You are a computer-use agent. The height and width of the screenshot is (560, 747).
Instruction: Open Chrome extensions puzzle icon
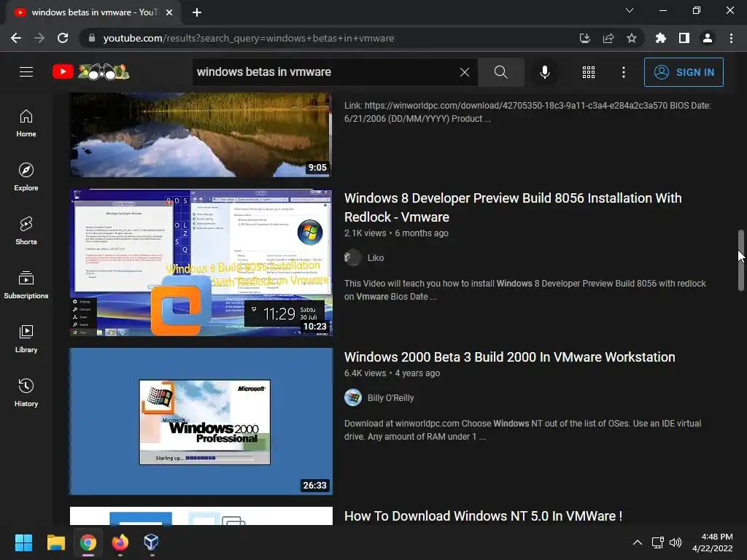tap(660, 38)
